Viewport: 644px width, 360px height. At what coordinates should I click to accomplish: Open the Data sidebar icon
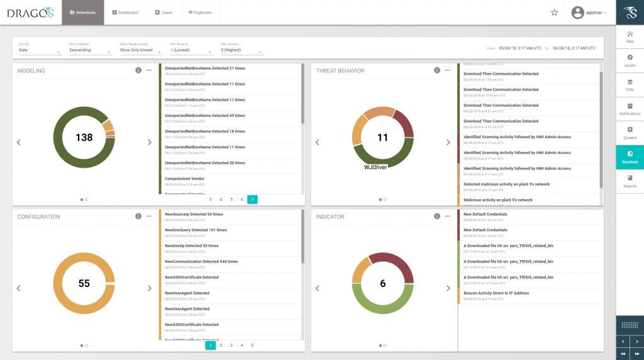[630, 85]
